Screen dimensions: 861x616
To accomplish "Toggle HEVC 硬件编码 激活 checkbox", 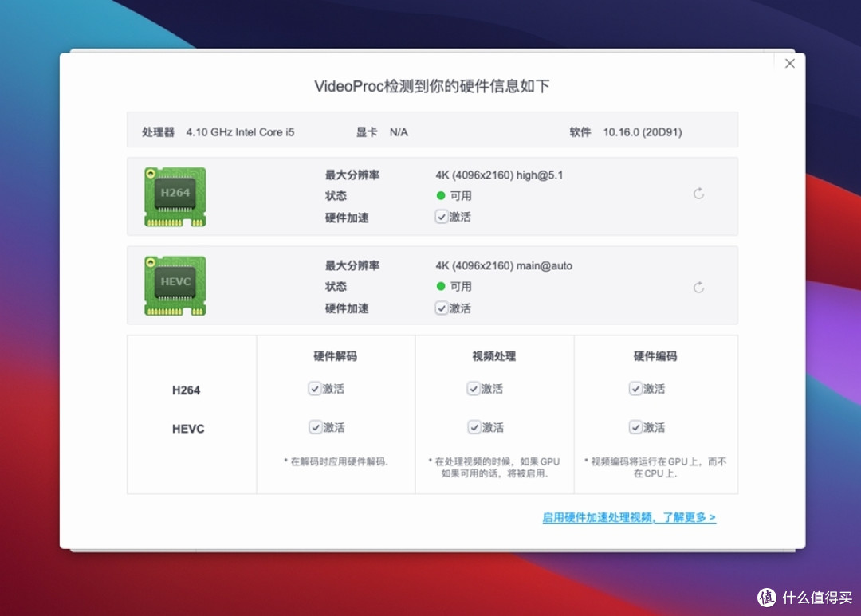I will [635, 427].
